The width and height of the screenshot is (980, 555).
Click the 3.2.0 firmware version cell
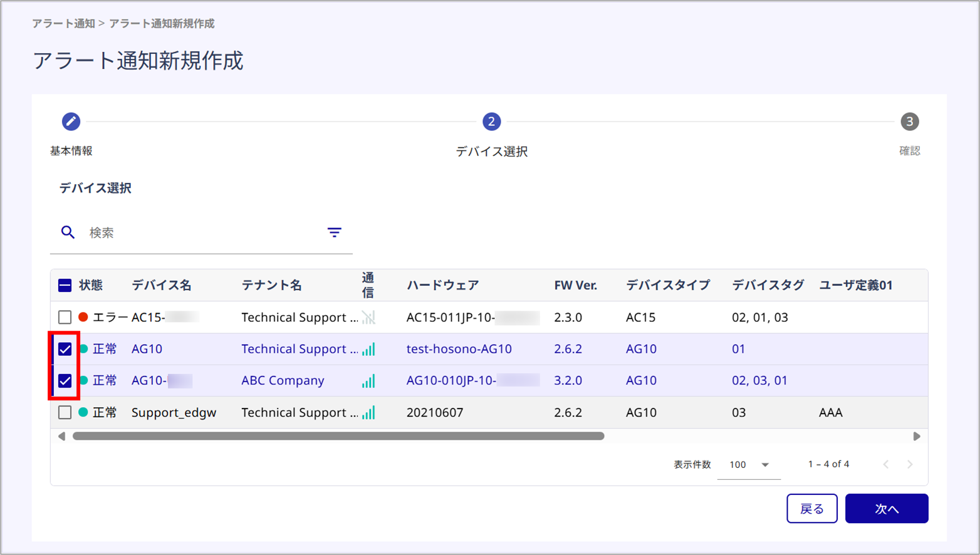point(568,381)
